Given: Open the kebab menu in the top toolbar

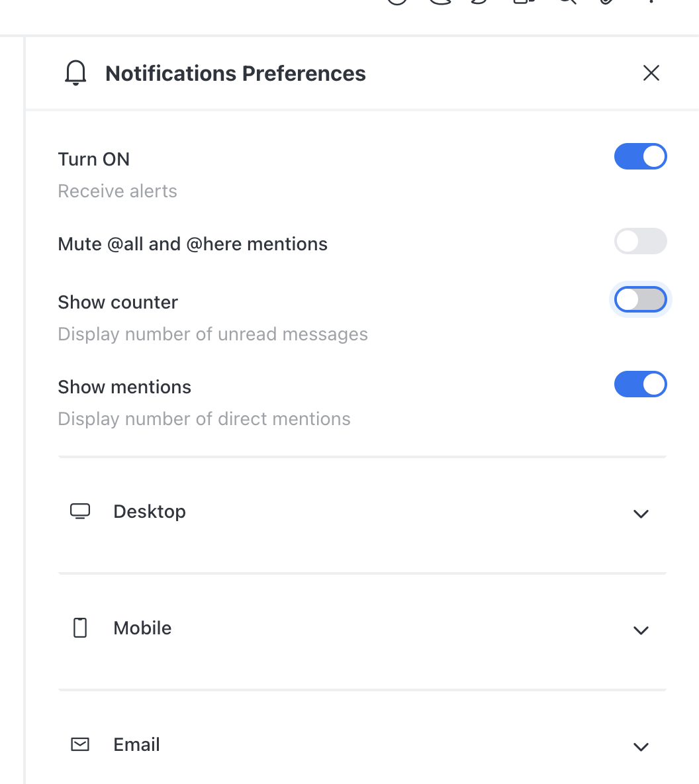Looking at the screenshot, I should 651,1.
